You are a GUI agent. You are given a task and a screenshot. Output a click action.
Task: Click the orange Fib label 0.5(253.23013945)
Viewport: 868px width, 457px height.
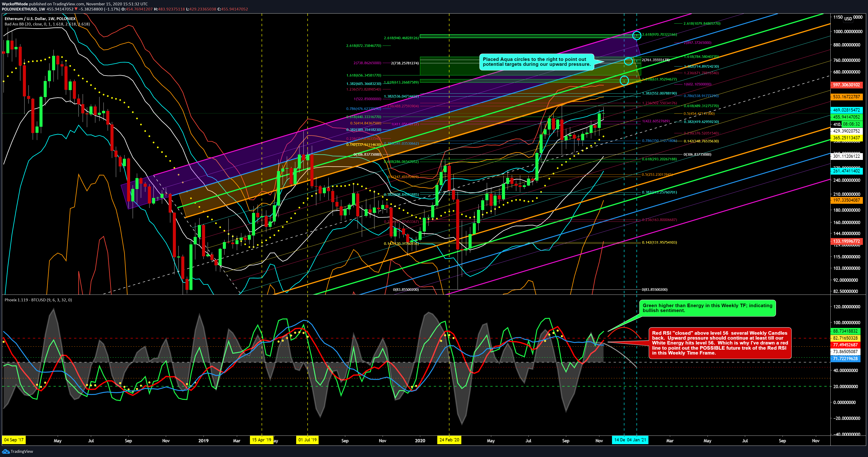(x=657, y=175)
